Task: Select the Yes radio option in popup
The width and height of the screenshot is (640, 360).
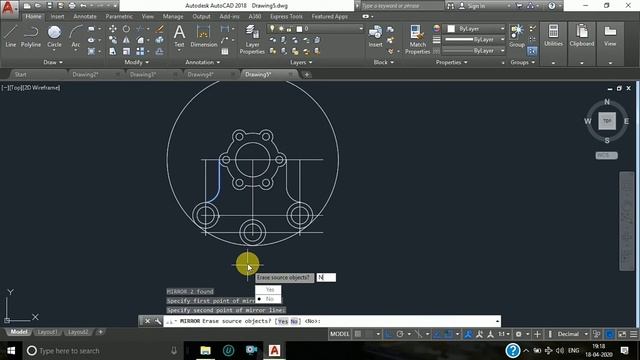Action: coord(268,290)
